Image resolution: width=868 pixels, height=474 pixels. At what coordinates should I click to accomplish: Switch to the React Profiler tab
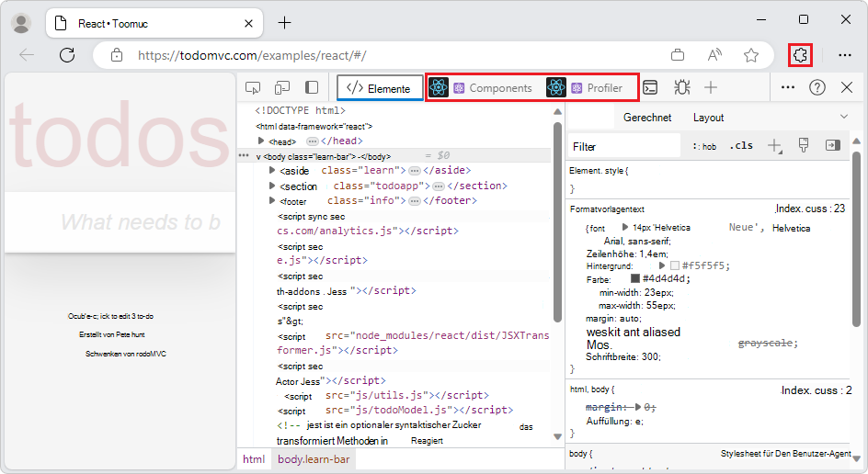[x=585, y=87]
